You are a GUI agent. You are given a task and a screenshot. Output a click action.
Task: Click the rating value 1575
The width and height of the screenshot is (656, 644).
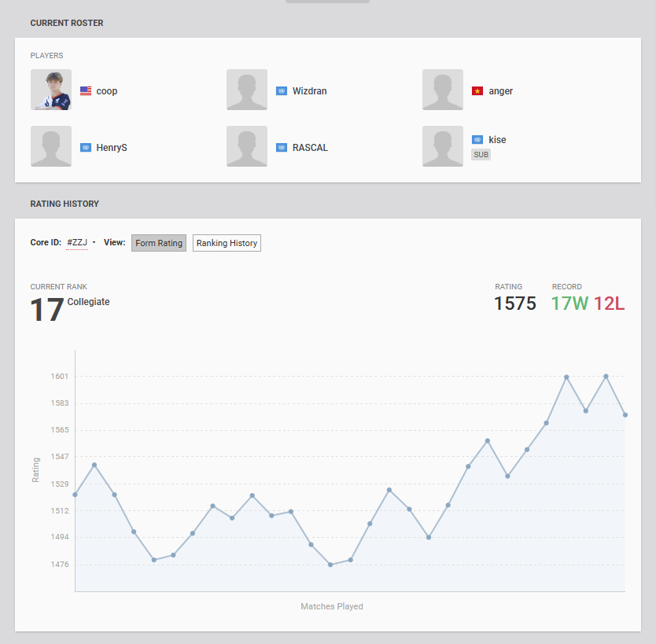coord(515,304)
